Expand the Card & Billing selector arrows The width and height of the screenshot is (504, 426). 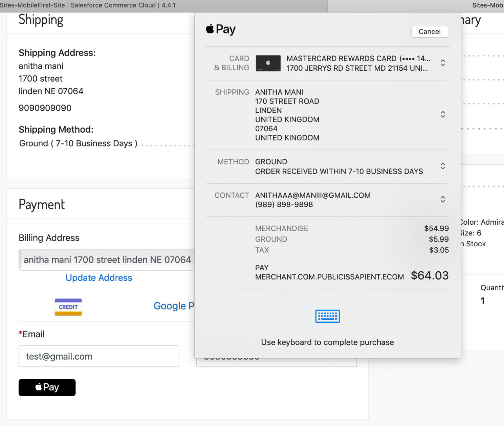(x=442, y=63)
